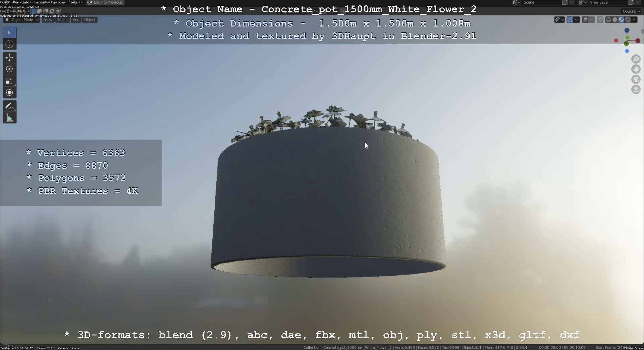
Task: Click the green Y axis on gizmo
Action: click(x=626, y=44)
